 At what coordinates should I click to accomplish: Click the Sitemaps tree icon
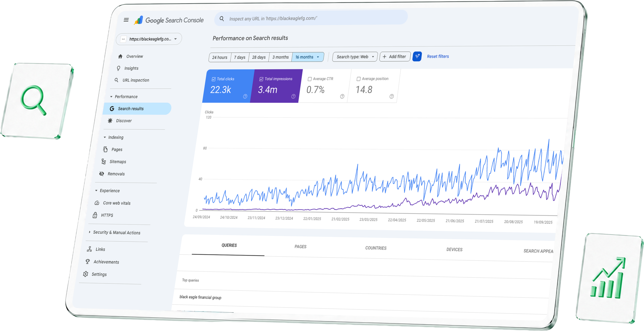(x=104, y=162)
